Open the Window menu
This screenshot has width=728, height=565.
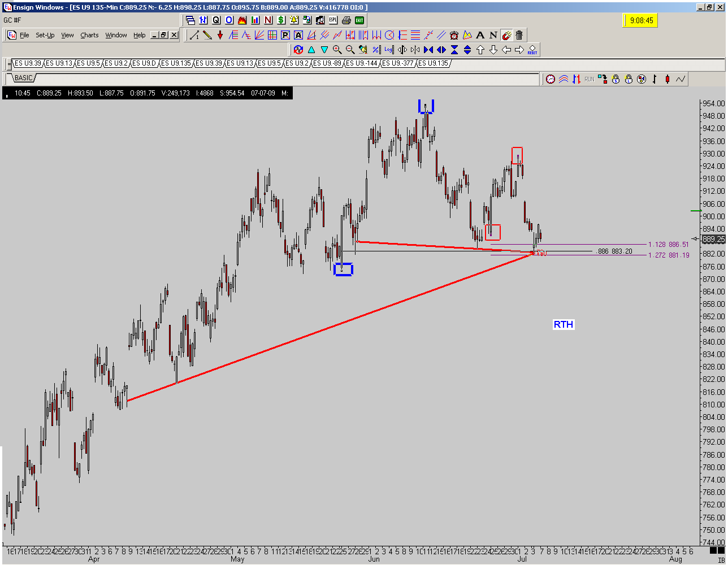pos(116,35)
